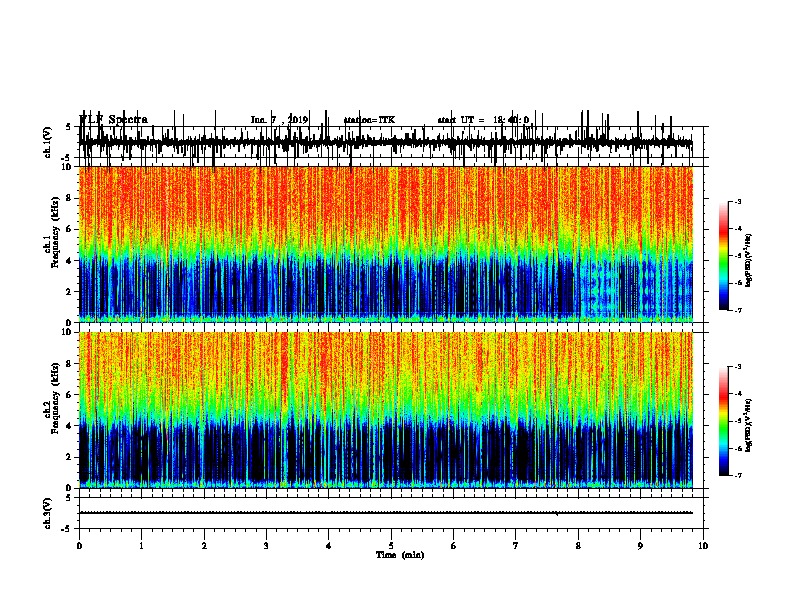Click the '3' minute tick on time axis

click(x=266, y=546)
